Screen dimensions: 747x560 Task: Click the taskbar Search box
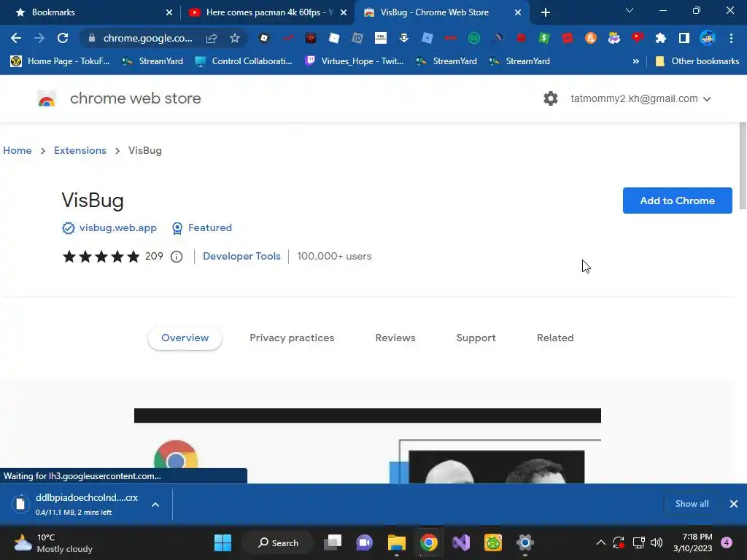(278, 542)
